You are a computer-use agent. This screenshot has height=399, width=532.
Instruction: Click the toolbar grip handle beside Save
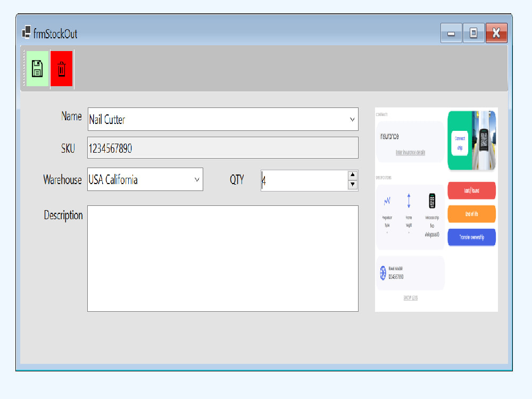pyautogui.click(x=24, y=69)
